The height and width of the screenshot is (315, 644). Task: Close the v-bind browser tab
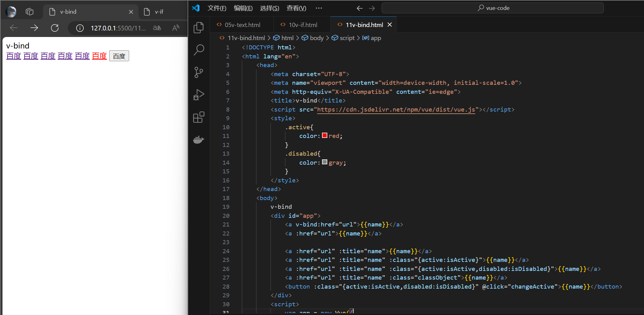point(131,12)
